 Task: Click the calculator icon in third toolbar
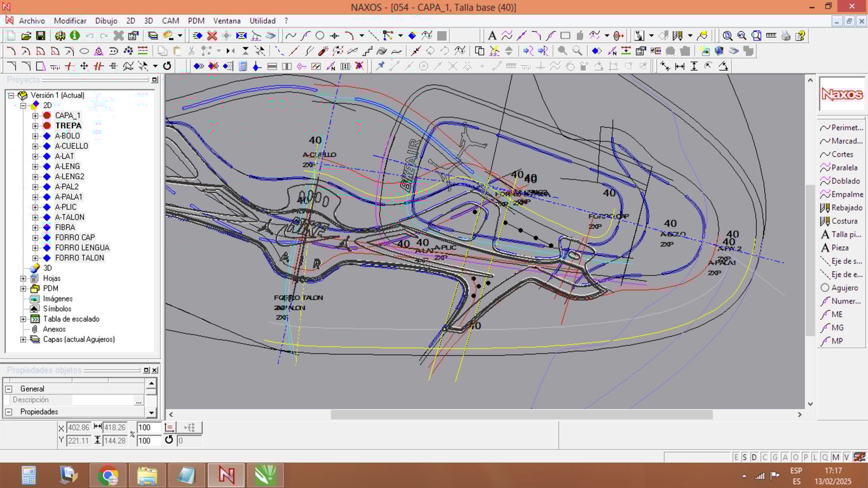pos(243,66)
